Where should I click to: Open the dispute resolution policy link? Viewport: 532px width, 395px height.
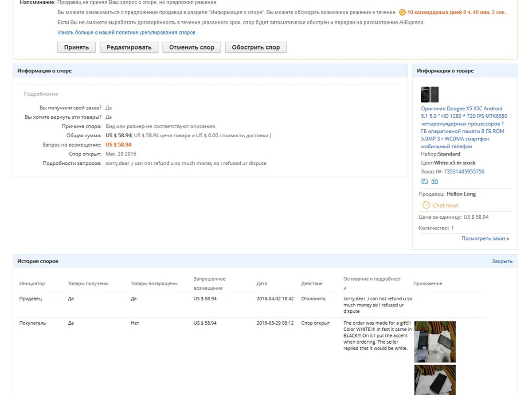[x=126, y=32]
